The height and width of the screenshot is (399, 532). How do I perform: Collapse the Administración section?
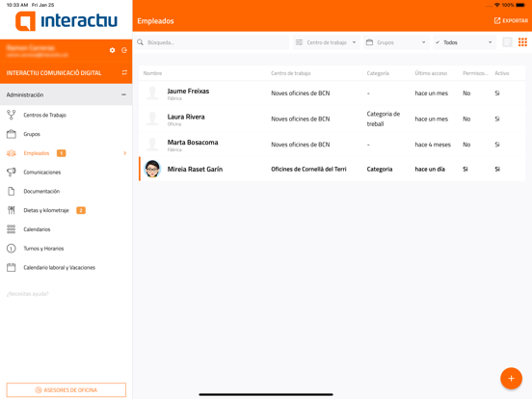click(x=123, y=94)
